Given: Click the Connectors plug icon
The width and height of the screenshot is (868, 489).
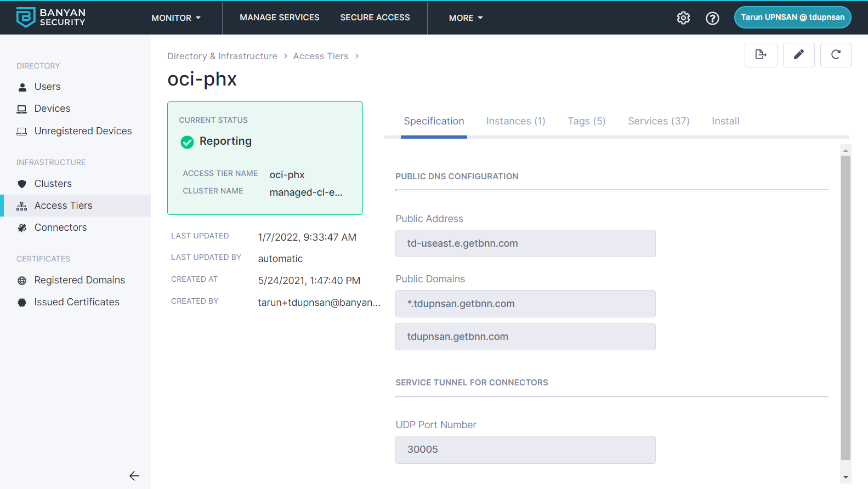Looking at the screenshot, I should pyautogui.click(x=22, y=228).
